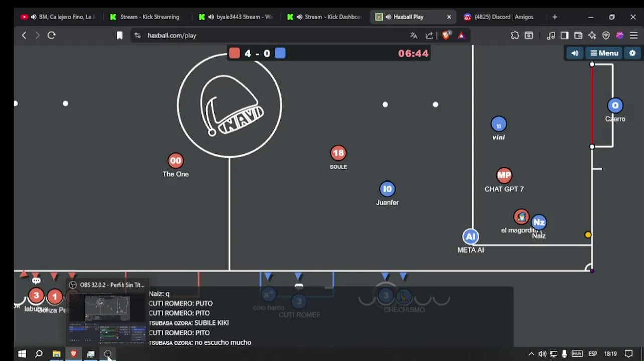Click player 18 SOULE
Screen dimensions: 644x361
tap(338, 153)
